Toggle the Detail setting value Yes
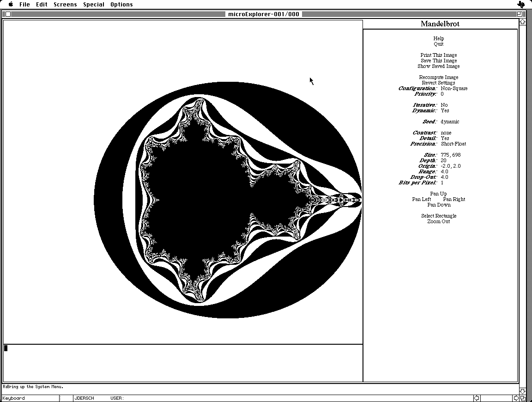 [x=445, y=138]
